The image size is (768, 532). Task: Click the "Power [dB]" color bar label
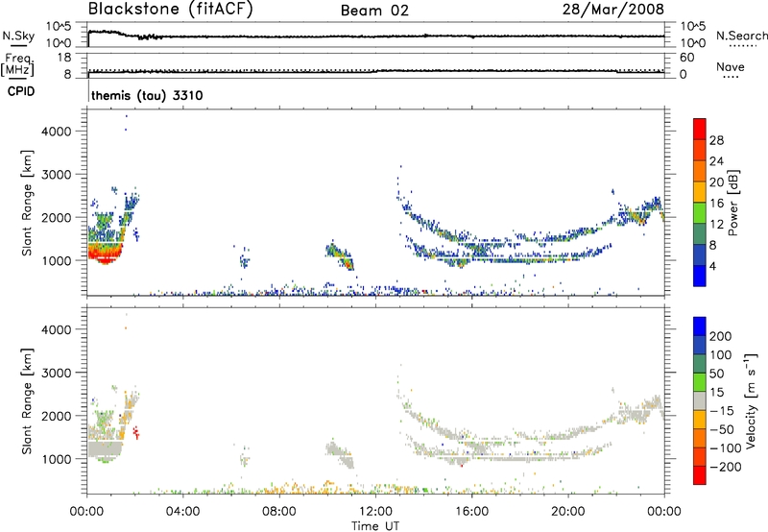click(x=732, y=203)
